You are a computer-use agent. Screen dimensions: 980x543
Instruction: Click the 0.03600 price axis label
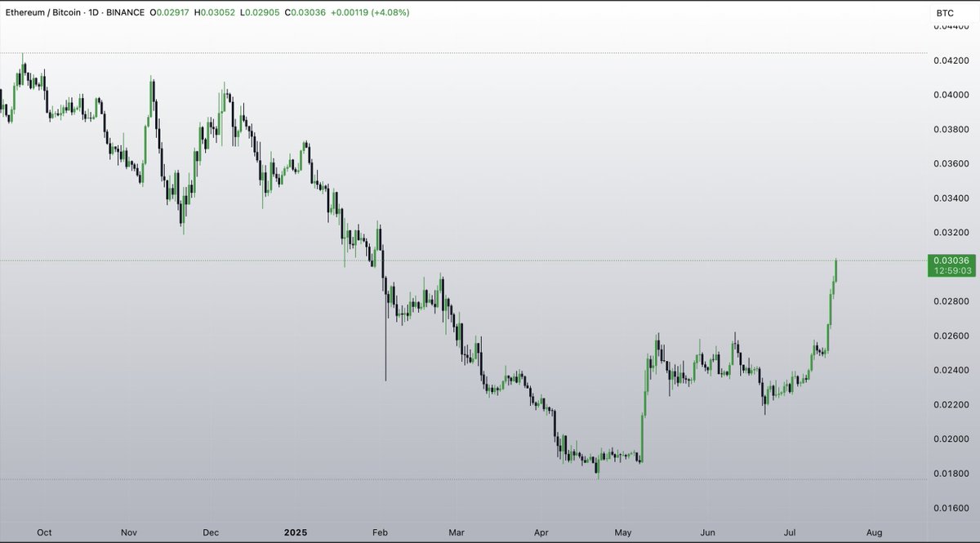(951, 164)
